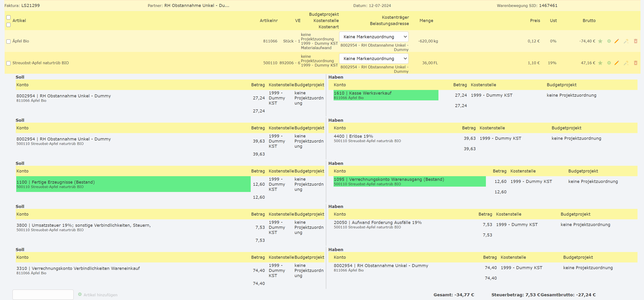
Task: Click green star icon in Streuobst-Apfel row
Action: pyautogui.click(x=600, y=63)
